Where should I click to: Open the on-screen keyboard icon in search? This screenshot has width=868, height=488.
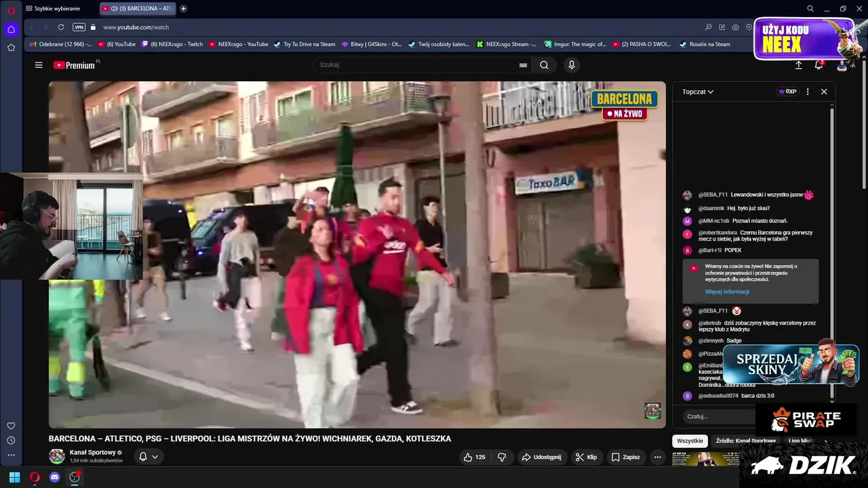[x=523, y=65]
